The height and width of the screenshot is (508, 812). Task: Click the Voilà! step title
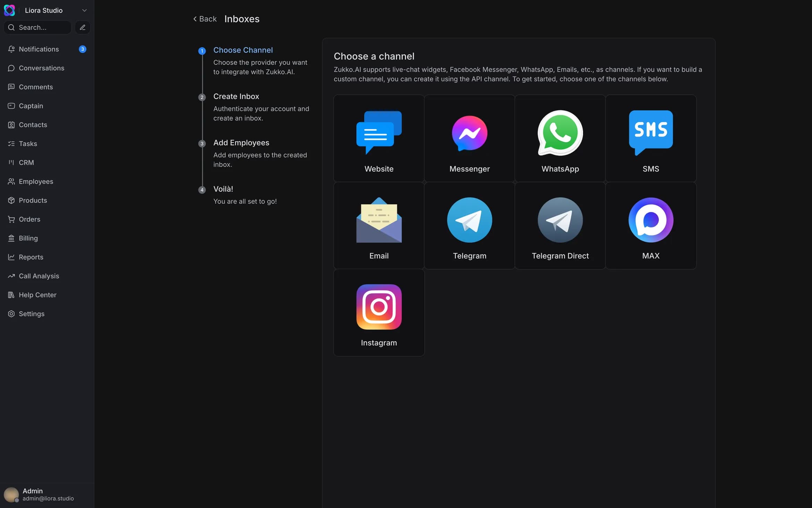tap(223, 189)
